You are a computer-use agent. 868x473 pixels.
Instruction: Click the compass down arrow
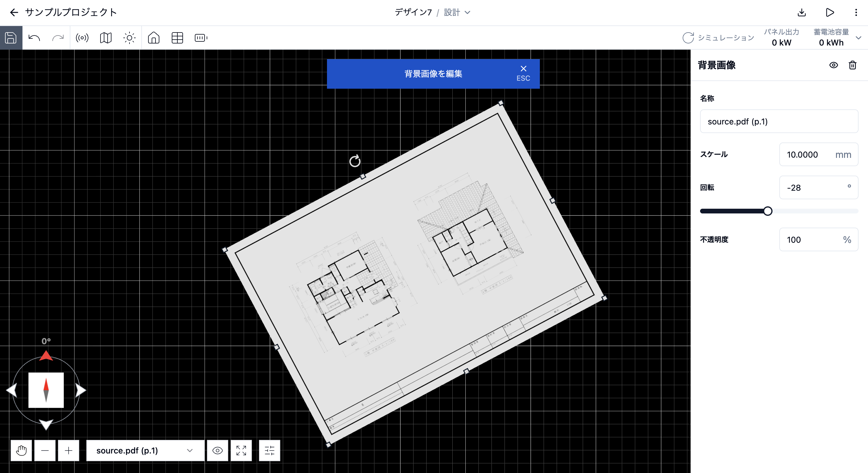[46, 425]
